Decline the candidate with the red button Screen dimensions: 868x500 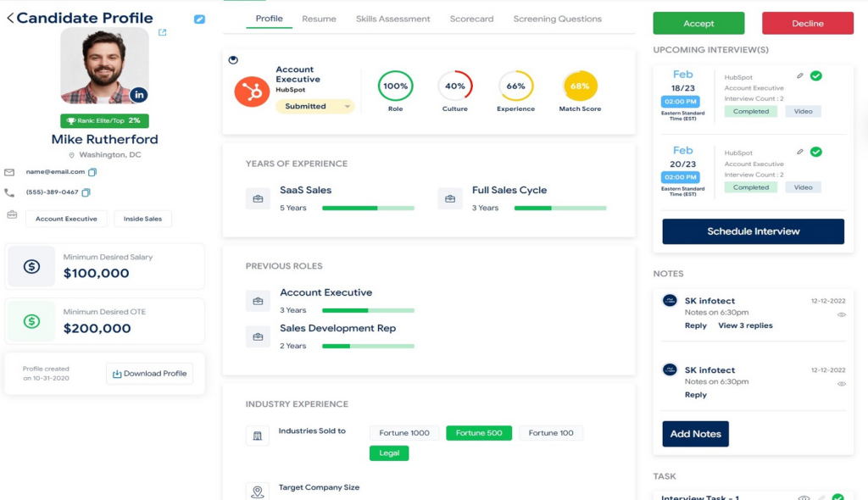point(808,23)
